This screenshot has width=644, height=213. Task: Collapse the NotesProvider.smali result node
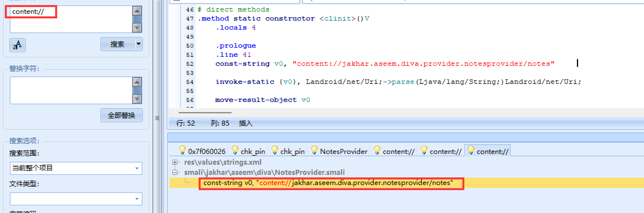[x=175, y=172]
